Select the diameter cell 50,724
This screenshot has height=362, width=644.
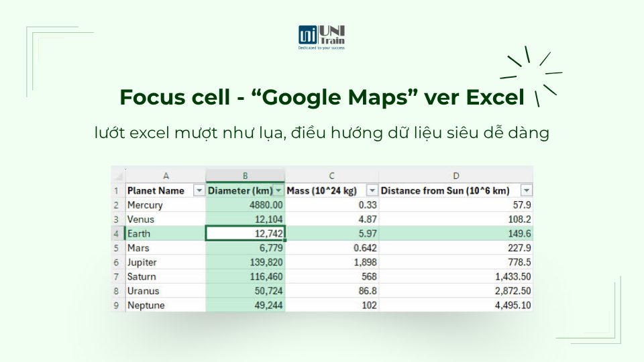pyautogui.click(x=246, y=291)
